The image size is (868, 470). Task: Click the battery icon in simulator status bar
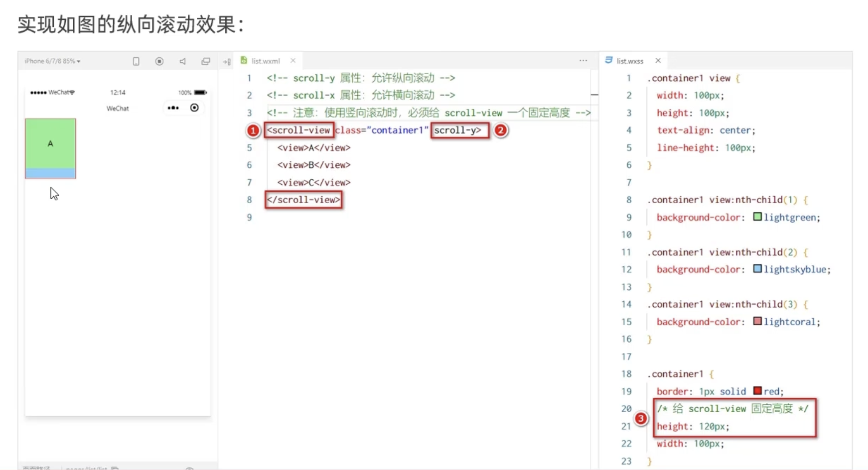(x=200, y=93)
